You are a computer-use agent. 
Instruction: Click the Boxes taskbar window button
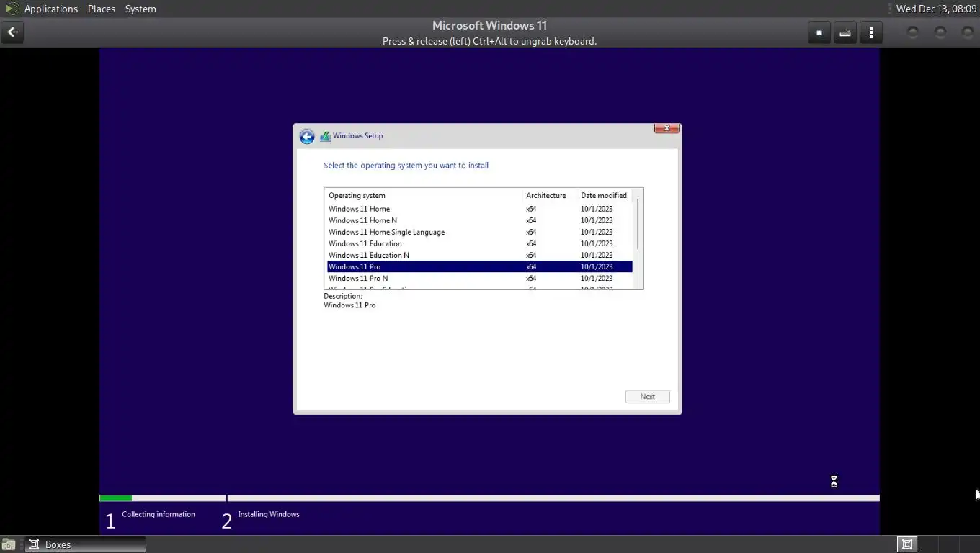(86, 544)
